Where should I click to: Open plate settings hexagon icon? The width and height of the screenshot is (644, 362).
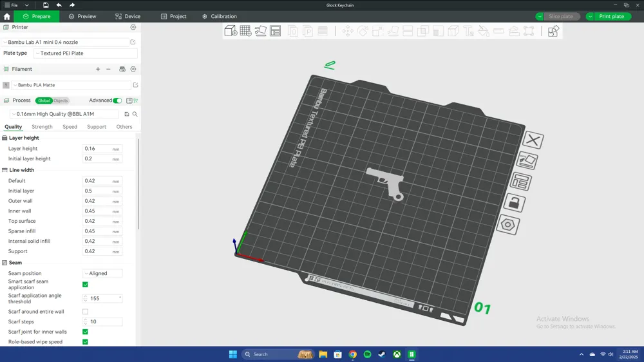pos(508,225)
